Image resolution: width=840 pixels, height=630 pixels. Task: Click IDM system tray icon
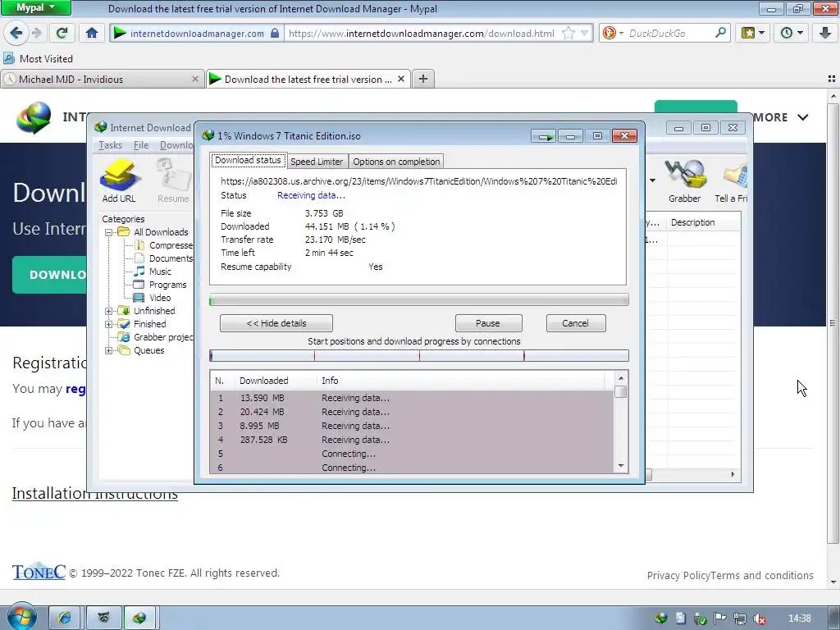pyautogui.click(x=660, y=619)
